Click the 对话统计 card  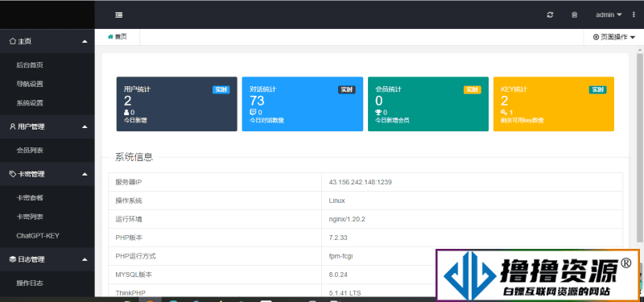303,104
